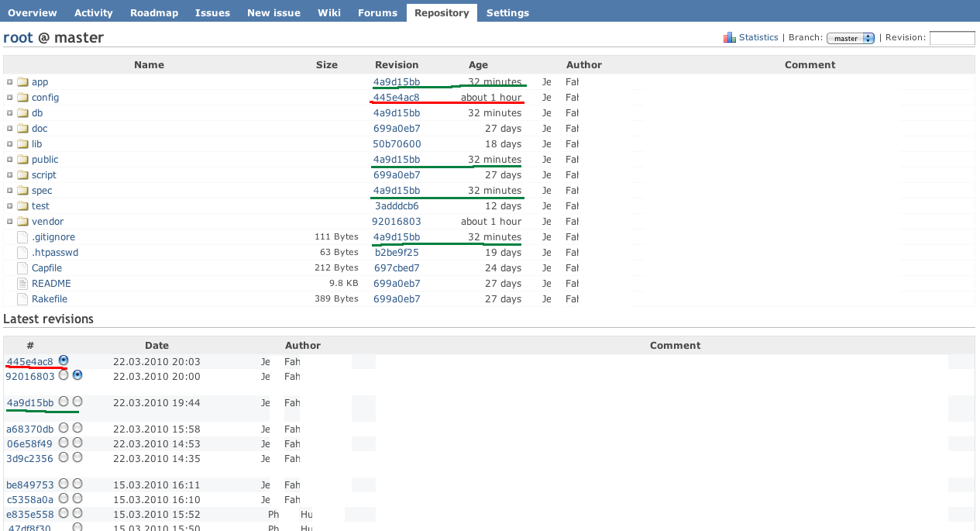The image size is (980, 531).
Task: Go to the Roadmap tab
Action: 154,12
